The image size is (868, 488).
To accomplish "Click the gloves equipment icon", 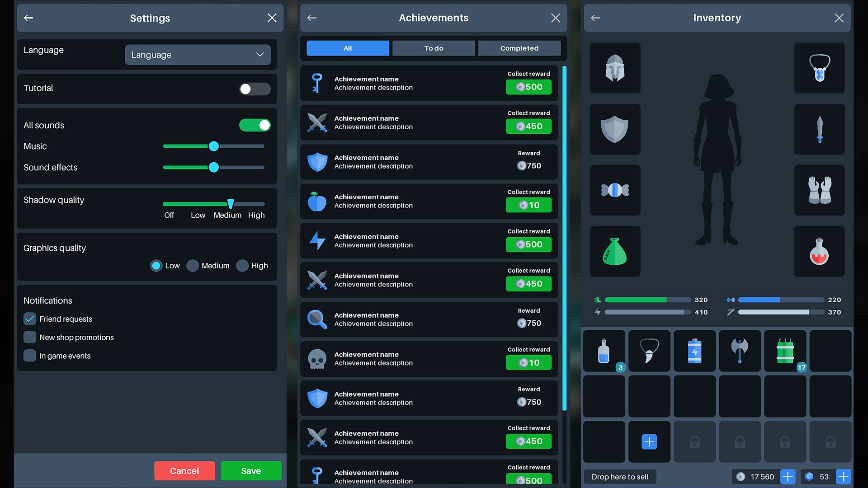I will click(820, 190).
